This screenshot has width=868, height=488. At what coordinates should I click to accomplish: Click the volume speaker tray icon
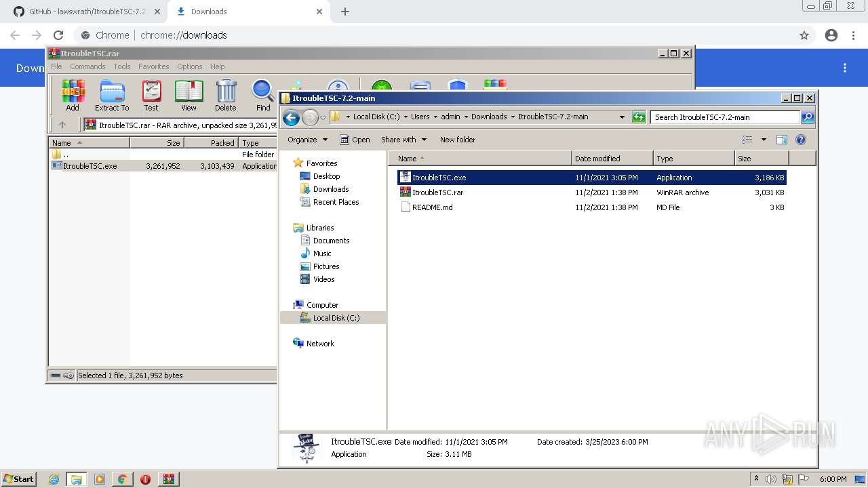click(x=771, y=479)
